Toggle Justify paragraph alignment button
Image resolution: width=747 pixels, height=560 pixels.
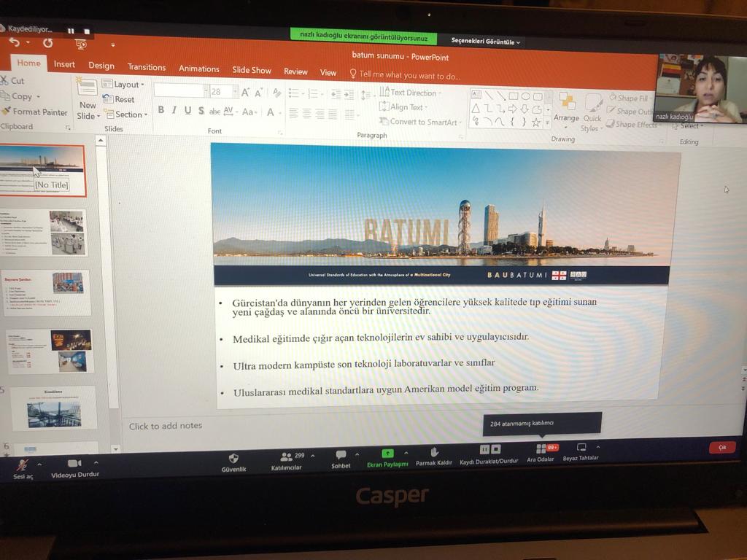click(333, 114)
